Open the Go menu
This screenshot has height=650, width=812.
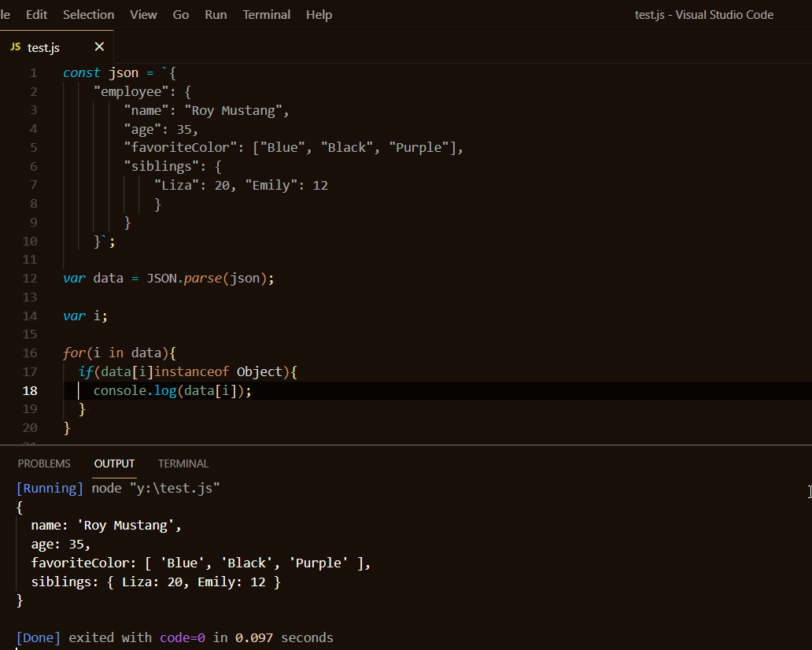180,14
